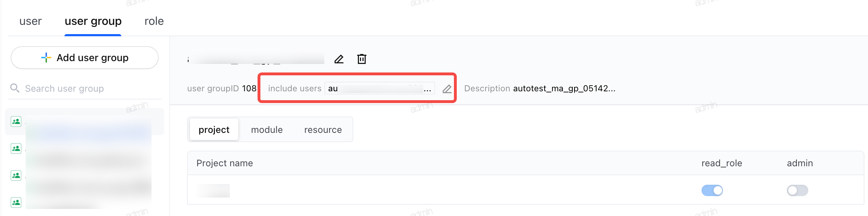Screen dimensions: 868x216
Task: Click the search magnifier icon
Action: click(15, 88)
